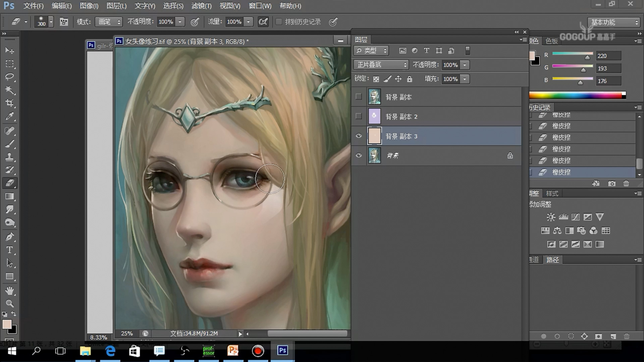Image resolution: width=644 pixels, height=362 pixels.
Task: Hide the 背景 副本 3 layer
Action: click(x=359, y=136)
